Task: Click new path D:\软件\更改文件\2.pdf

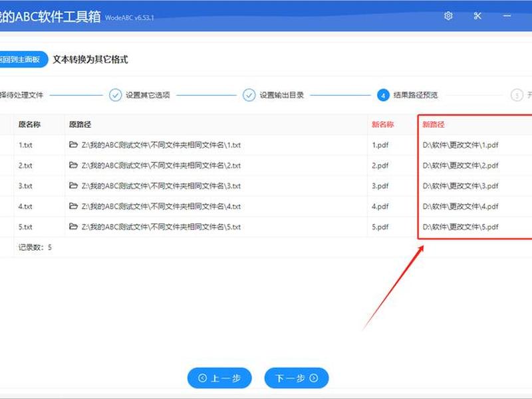Action: pyautogui.click(x=461, y=166)
